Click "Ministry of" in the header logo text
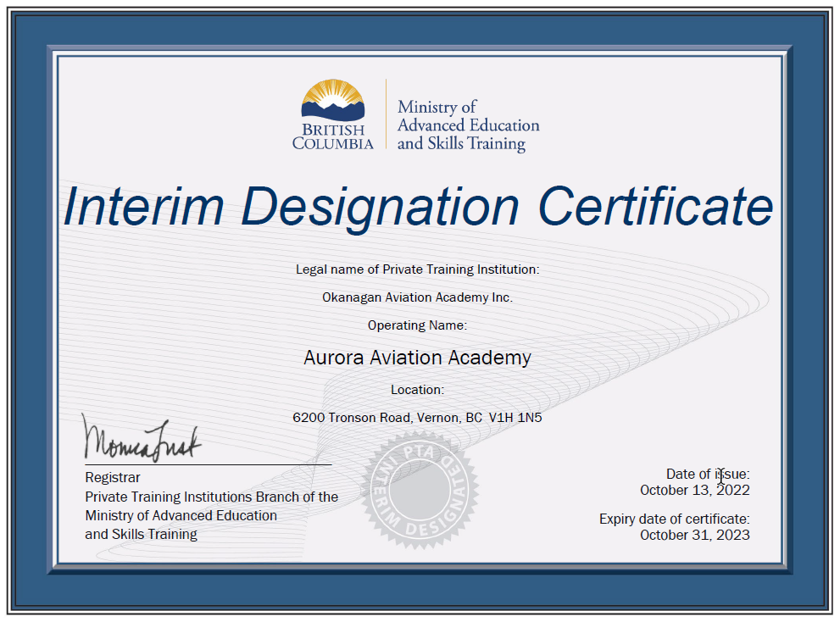Viewport: 840px width, 622px height. (x=437, y=107)
